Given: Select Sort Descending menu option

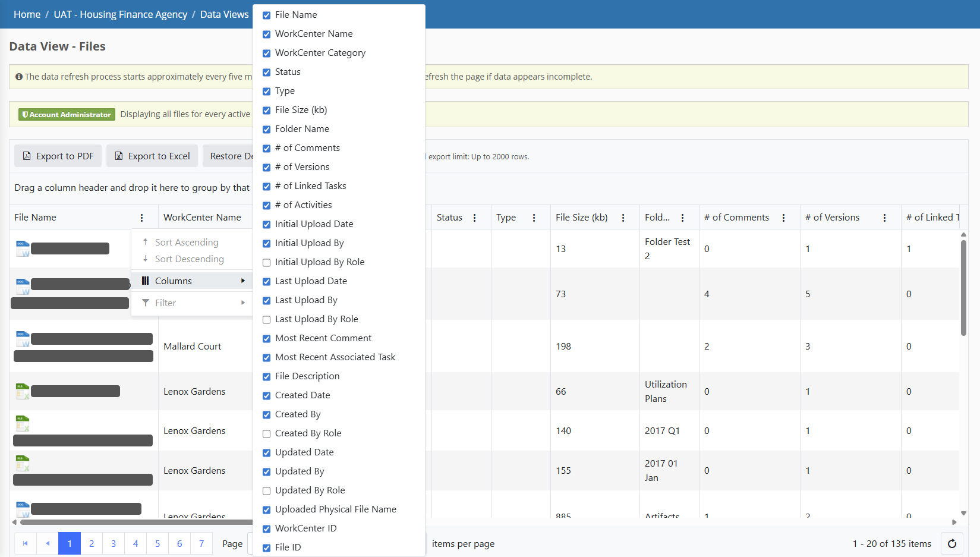Looking at the screenshot, I should pos(192,259).
